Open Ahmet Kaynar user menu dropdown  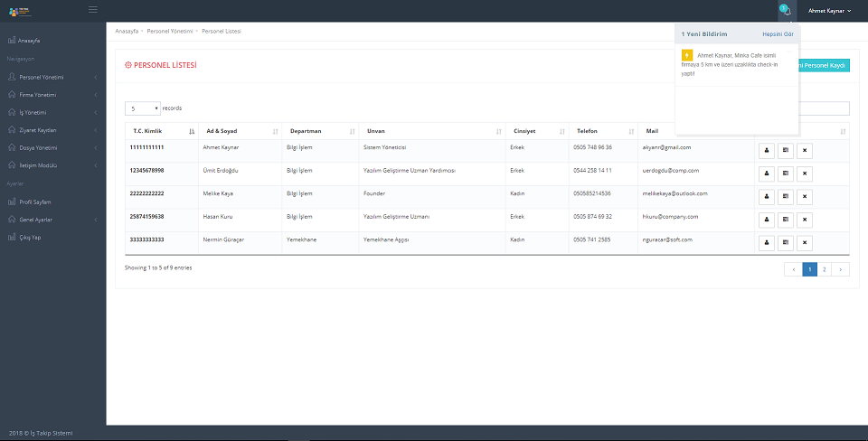click(829, 11)
